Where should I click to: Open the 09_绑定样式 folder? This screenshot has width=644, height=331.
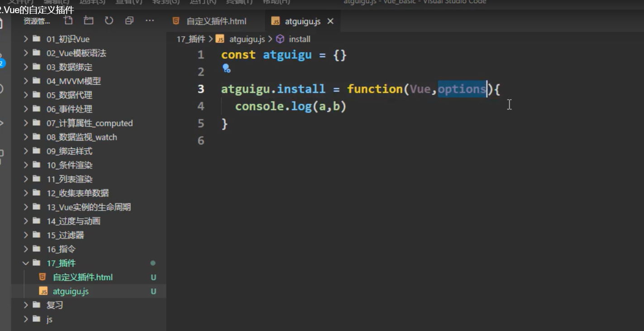point(89,151)
